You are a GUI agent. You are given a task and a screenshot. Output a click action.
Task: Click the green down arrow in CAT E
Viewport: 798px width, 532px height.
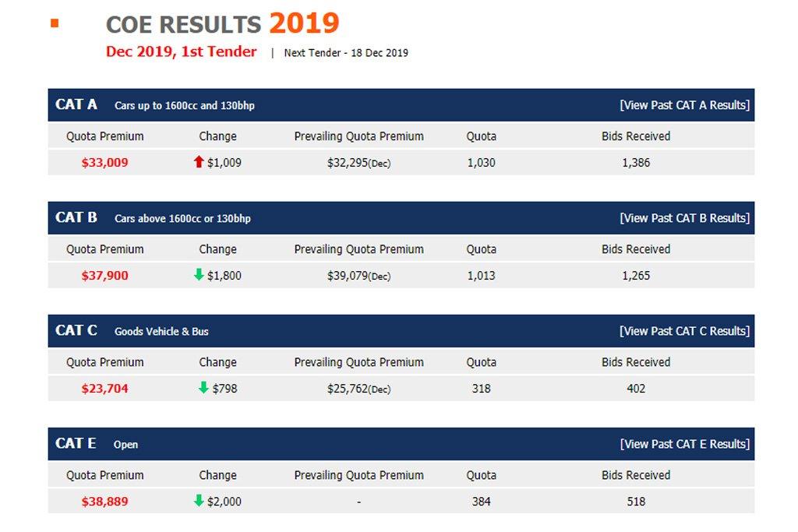coord(199,501)
